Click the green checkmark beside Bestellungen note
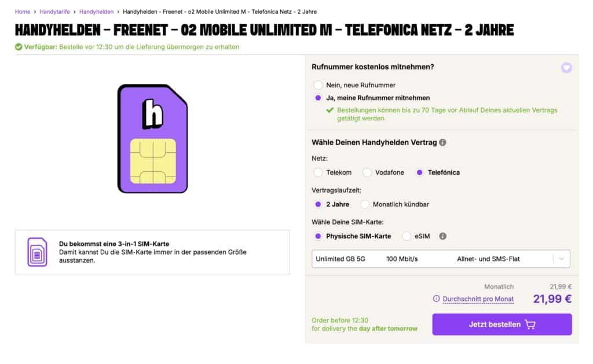Screen dimensions: 593x364 [330, 110]
